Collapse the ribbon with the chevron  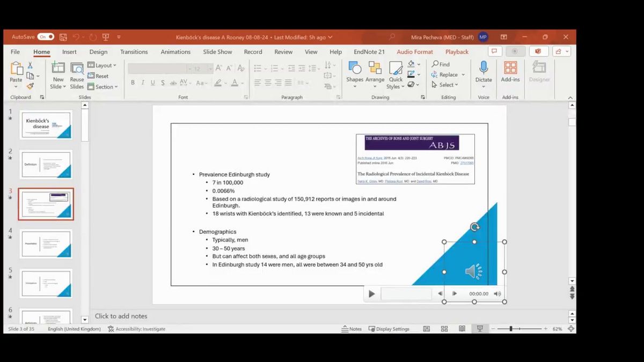pyautogui.click(x=570, y=98)
